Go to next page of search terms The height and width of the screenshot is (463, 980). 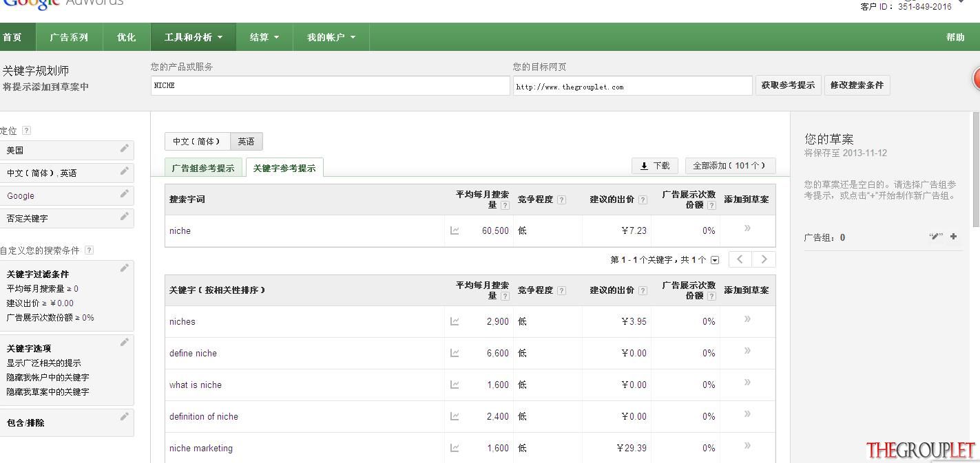click(764, 259)
